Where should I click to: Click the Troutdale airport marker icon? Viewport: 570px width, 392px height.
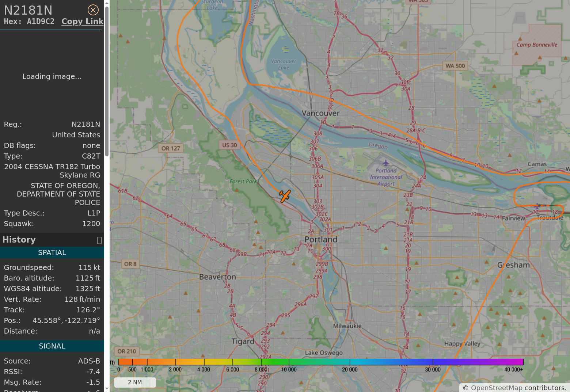(x=537, y=206)
